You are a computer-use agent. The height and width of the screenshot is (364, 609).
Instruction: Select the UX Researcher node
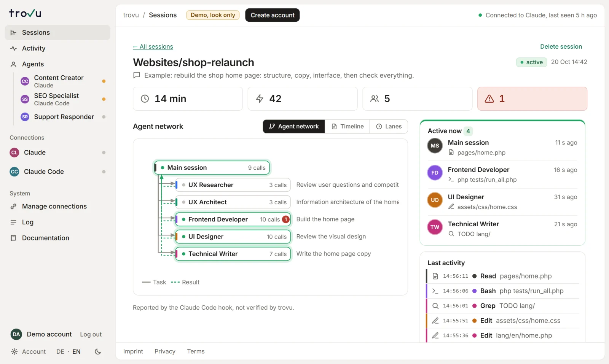click(x=233, y=185)
